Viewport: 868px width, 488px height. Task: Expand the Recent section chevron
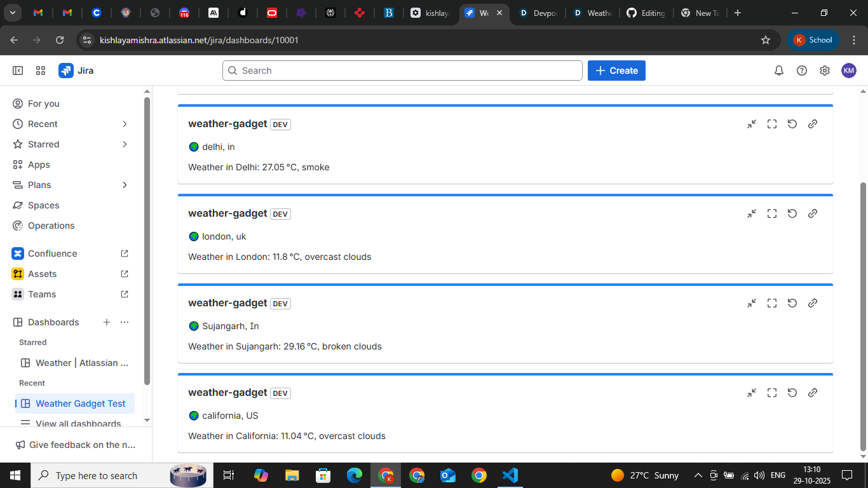click(125, 124)
